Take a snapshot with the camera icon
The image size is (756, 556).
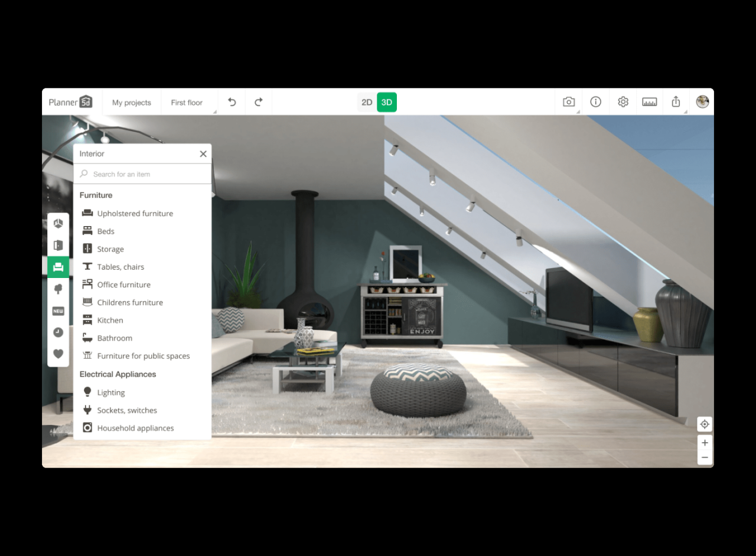[568, 102]
